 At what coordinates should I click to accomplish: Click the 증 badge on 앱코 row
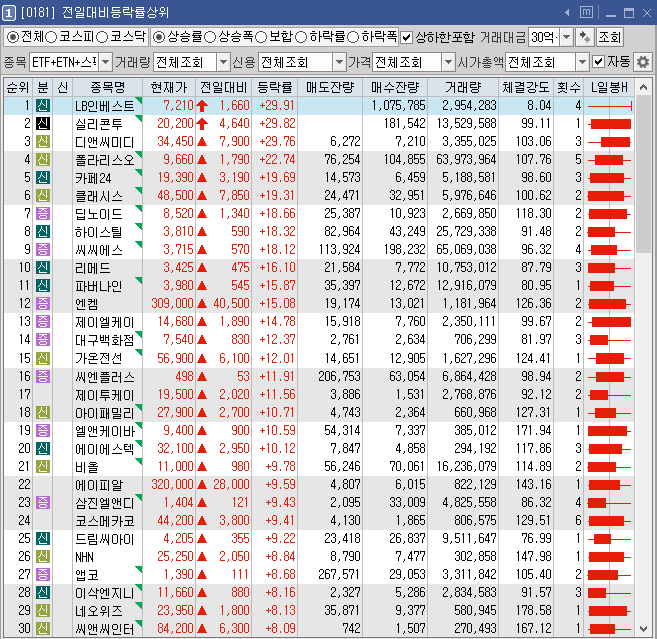point(43,574)
